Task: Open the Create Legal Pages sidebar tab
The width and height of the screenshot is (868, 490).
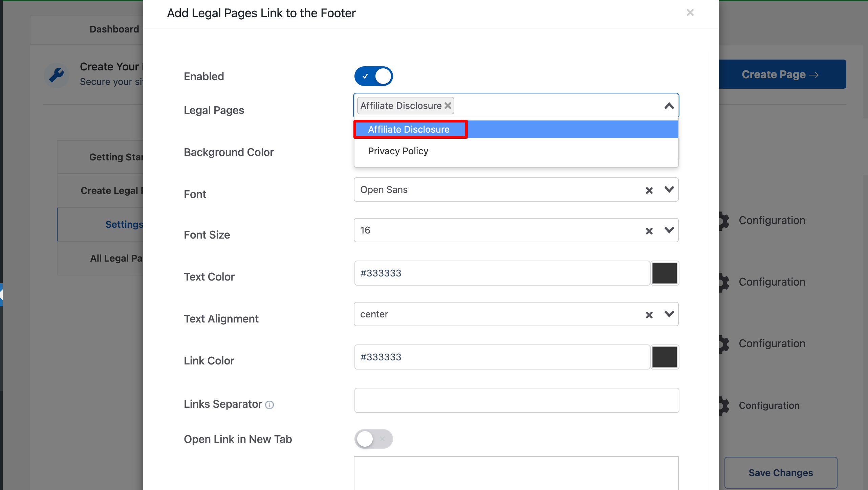Action: pyautogui.click(x=101, y=191)
